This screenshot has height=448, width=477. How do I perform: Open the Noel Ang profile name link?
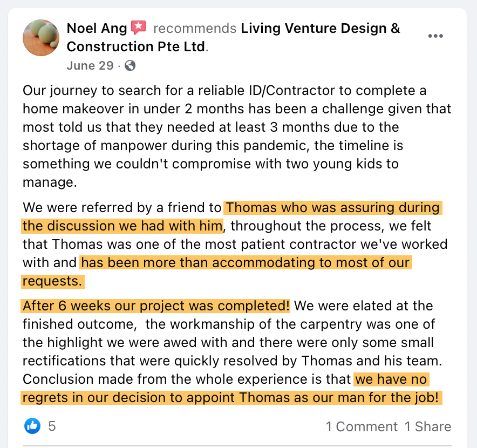(x=97, y=28)
